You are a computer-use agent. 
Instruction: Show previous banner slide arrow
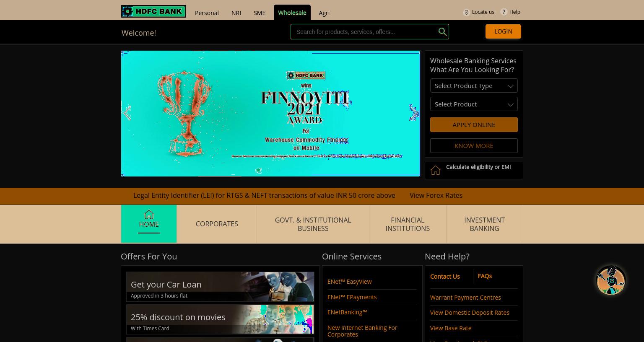click(127, 113)
